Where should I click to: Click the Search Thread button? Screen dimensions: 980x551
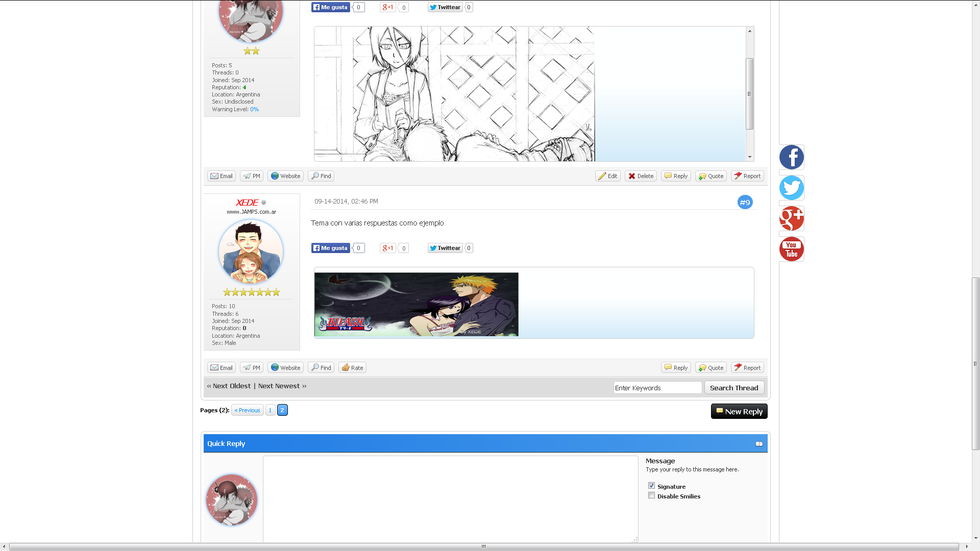click(734, 388)
